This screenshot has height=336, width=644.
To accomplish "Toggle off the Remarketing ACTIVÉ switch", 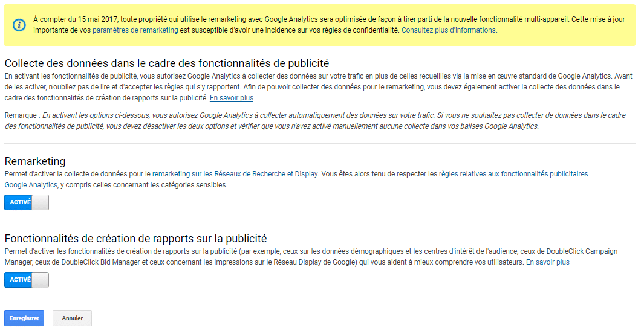I will tap(27, 202).
